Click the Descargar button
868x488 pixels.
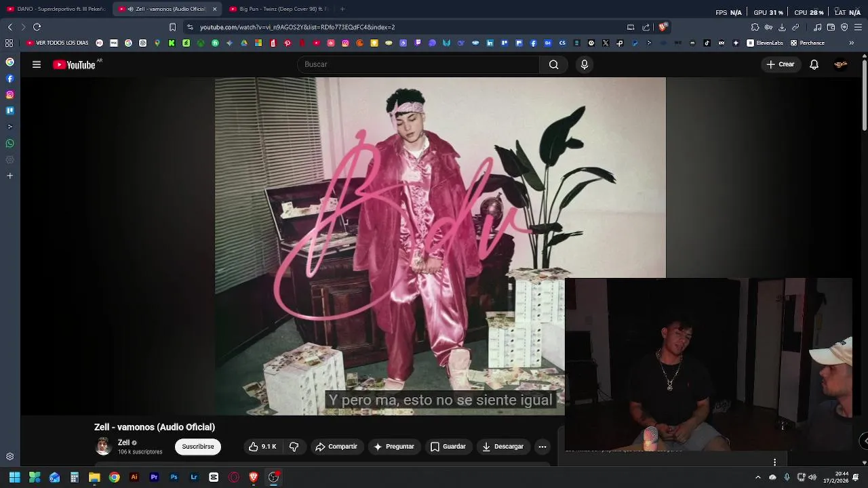pyautogui.click(x=503, y=447)
